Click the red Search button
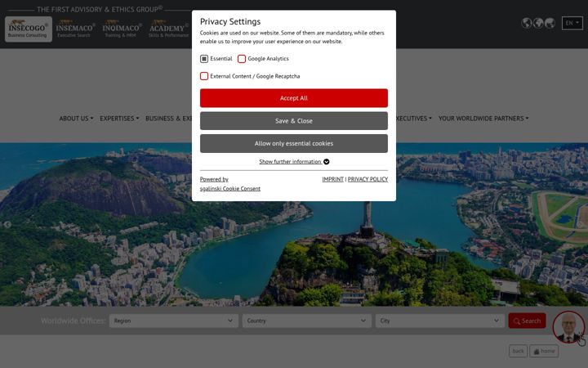 pyautogui.click(x=527, y=321)
